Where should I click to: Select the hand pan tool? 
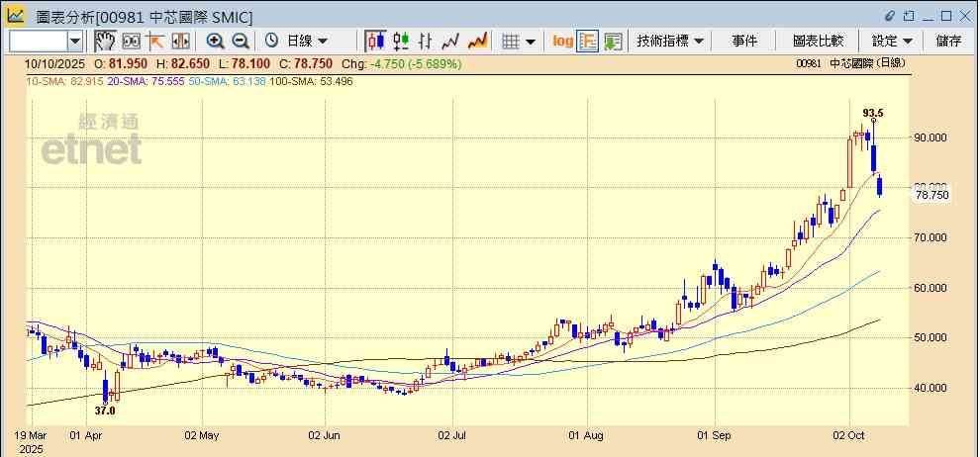[x=105, y=41]
